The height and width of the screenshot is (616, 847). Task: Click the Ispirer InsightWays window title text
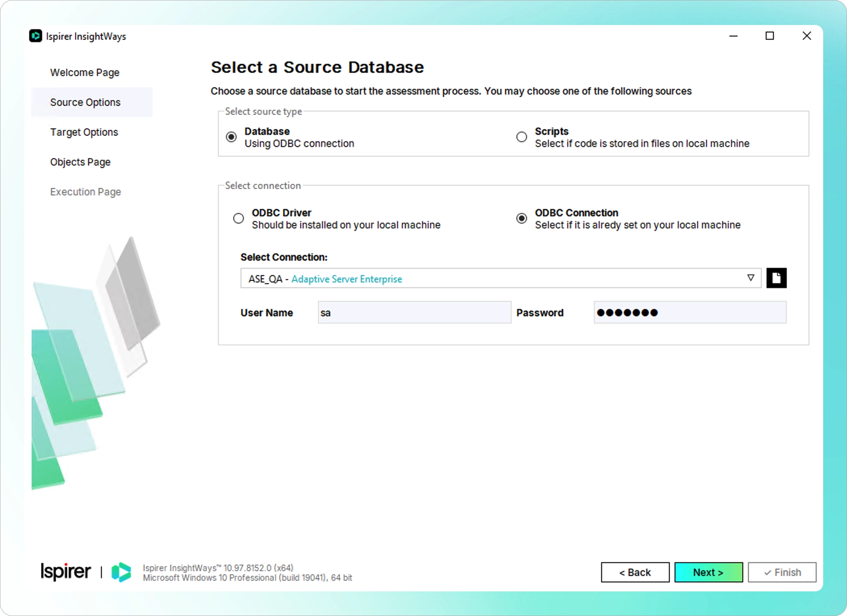click(86, 37)
